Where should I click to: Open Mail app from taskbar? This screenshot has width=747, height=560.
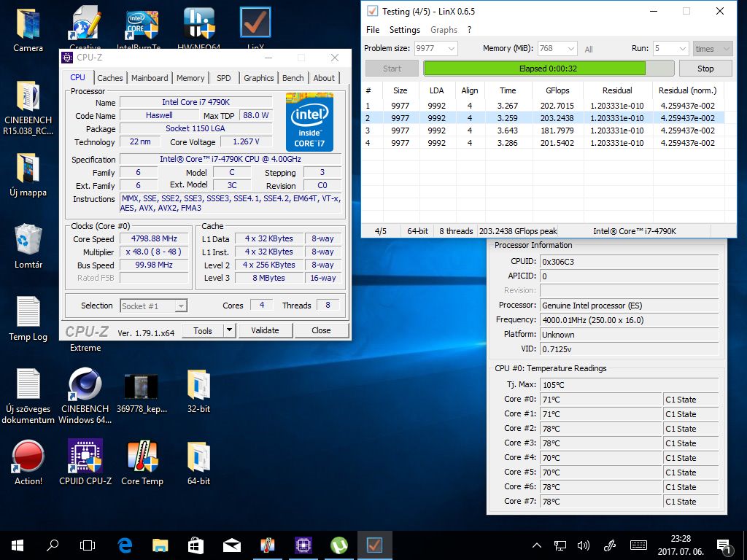231,545
